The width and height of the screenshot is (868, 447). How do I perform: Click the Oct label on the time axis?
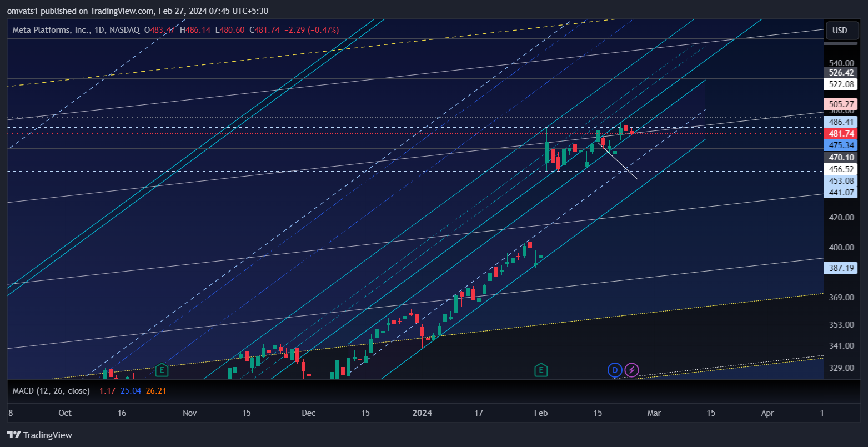pos(65,413)
